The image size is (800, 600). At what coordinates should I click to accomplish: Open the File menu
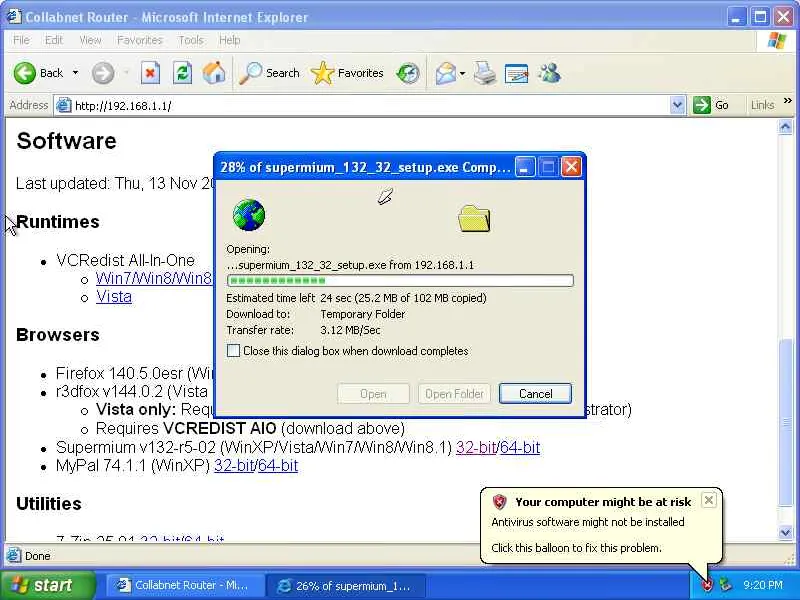tap(21, 40)
